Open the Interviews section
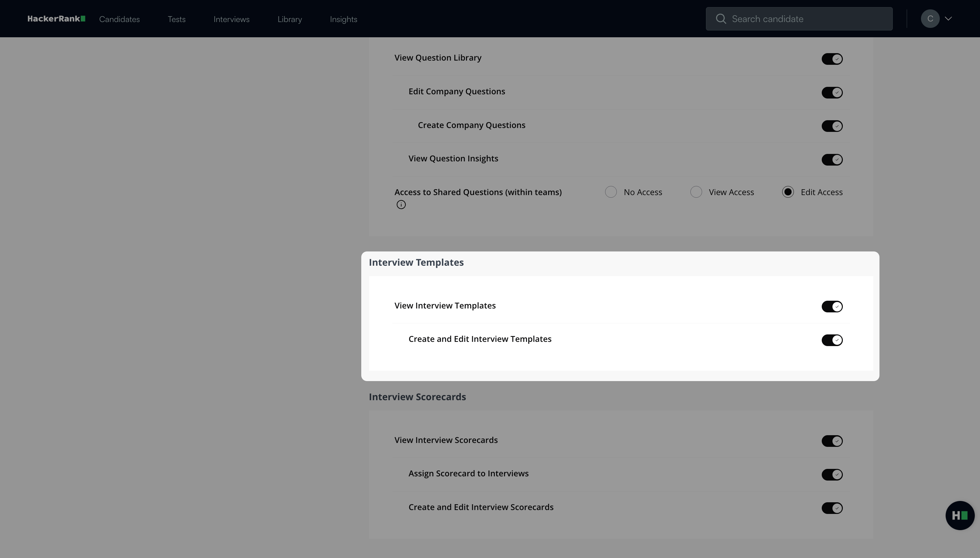This screenshot has width=980, height=558. pyautogui.click(x=231, y=19)
